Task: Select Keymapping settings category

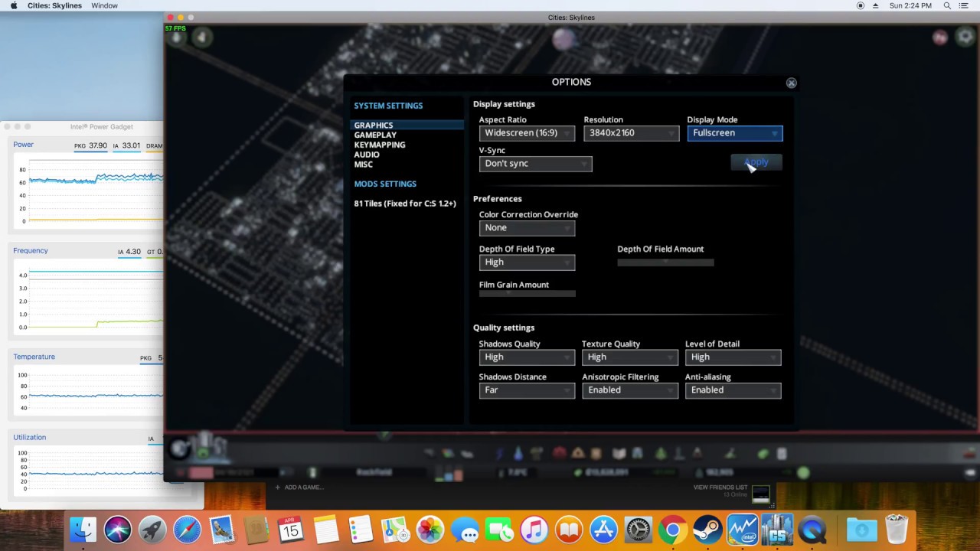Action: pyautogui.click(x=380, y=145)
